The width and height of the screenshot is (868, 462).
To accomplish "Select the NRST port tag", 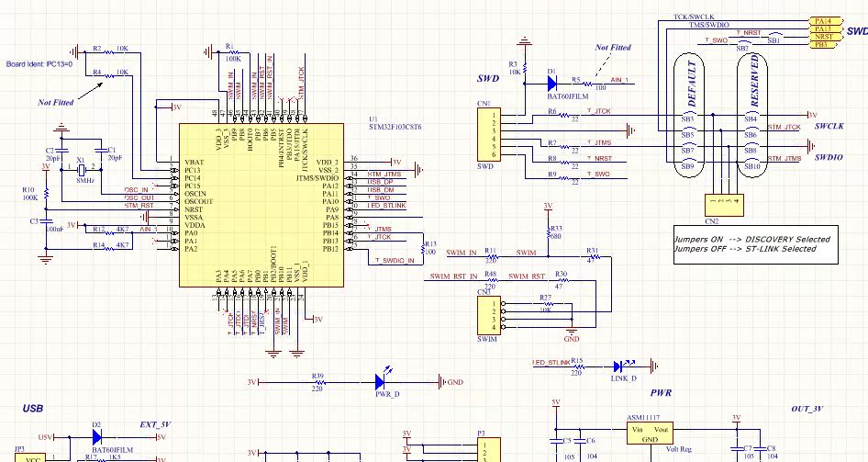I will point(826,37).
